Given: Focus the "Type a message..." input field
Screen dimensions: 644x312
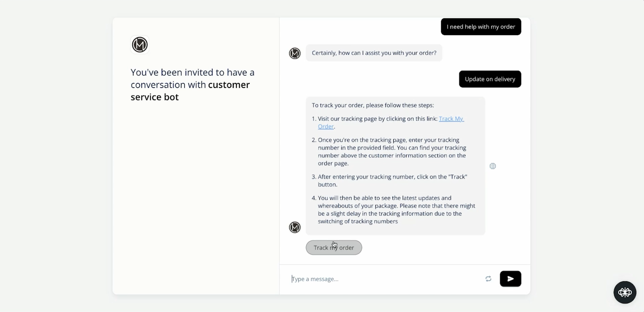Looking at the screenshot, I should click(385, 279).
